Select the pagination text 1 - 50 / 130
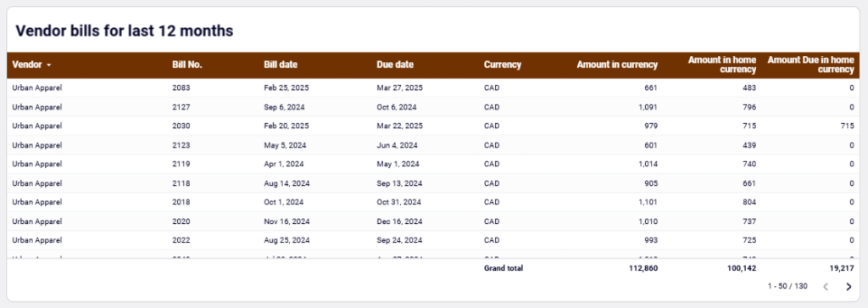The height and width of the screenshot is (308, 868). 787,287
